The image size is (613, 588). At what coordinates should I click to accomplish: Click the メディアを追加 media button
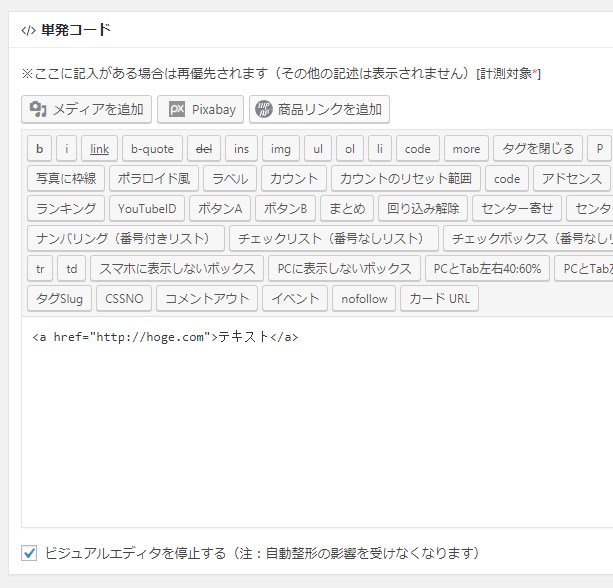pos(86,109)
